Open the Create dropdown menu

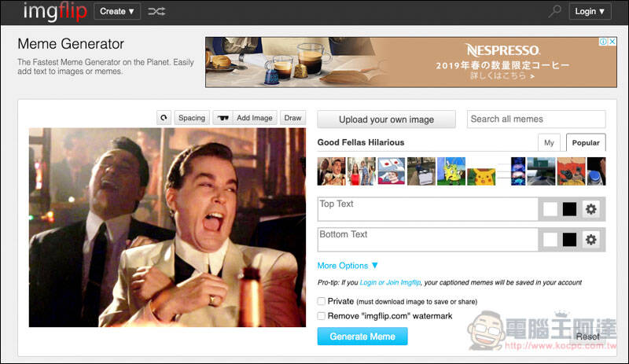(117, 11)
